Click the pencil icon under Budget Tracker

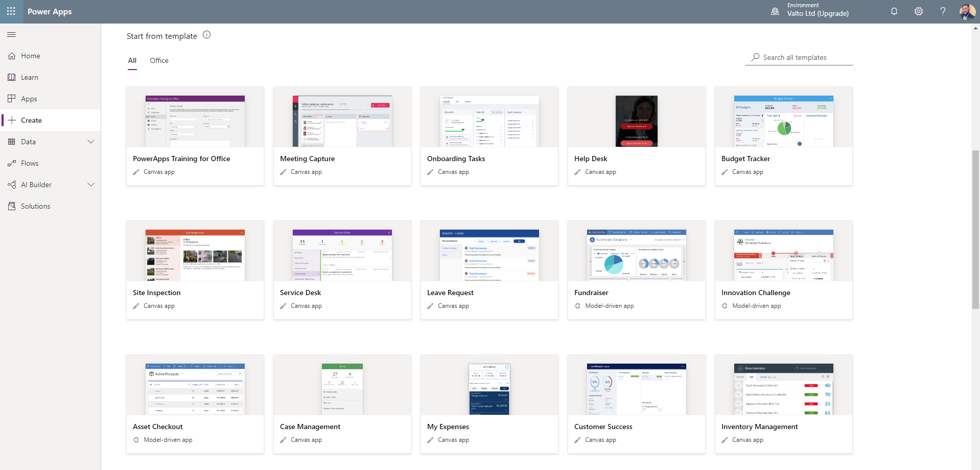[725, 172]
